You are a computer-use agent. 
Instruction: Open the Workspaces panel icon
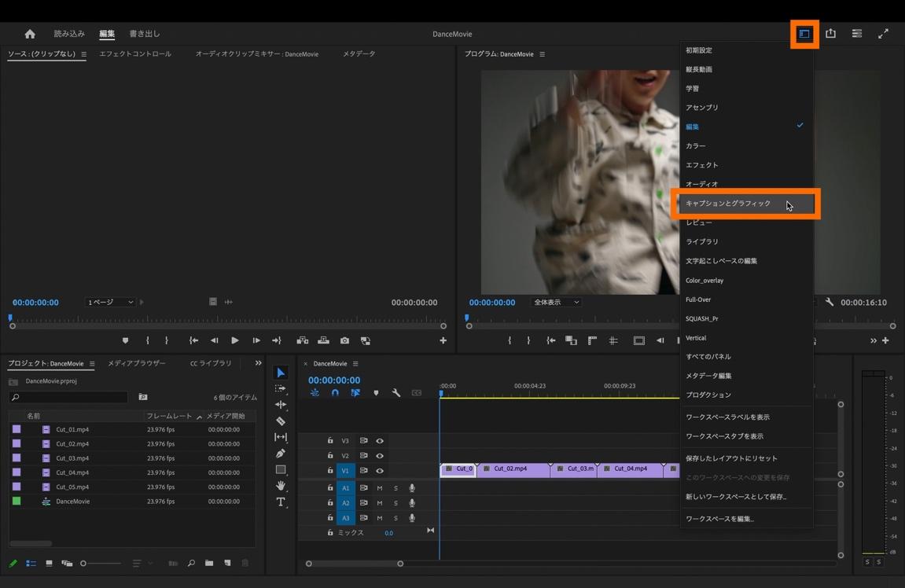[804, 34]
